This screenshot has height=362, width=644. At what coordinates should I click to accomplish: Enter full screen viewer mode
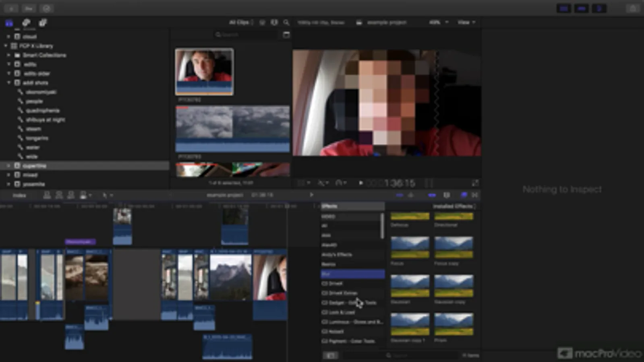475,183
